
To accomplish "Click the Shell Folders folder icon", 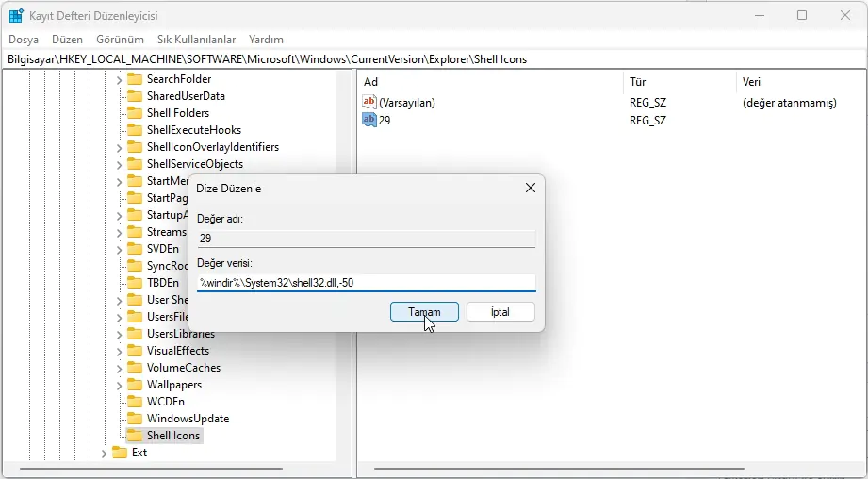I will 135,113.
